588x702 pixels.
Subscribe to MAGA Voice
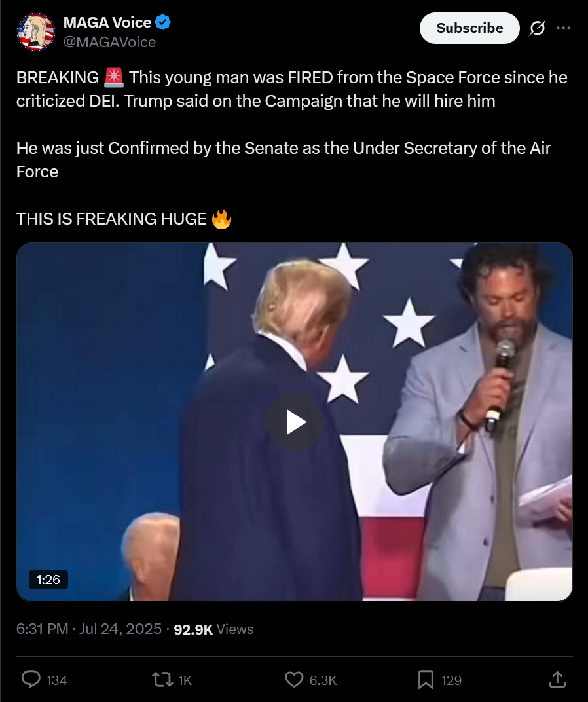click(x=469, y=28)
